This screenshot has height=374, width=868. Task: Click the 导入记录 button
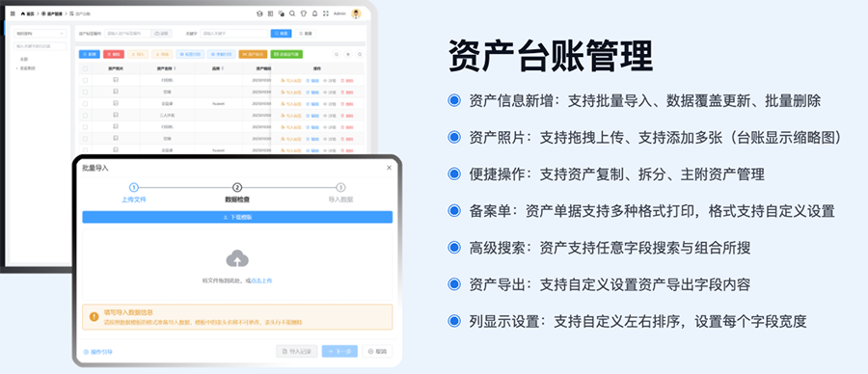[x=297, y=351]
